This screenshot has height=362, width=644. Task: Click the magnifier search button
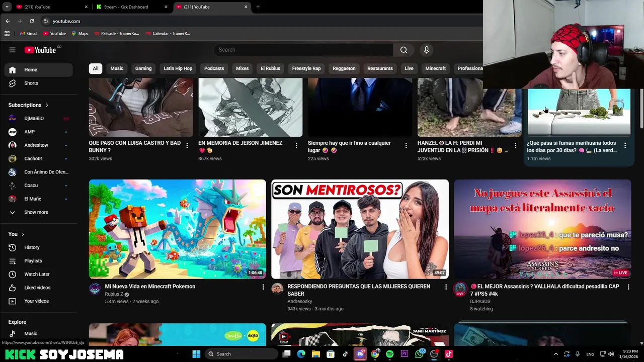point(404,50)
